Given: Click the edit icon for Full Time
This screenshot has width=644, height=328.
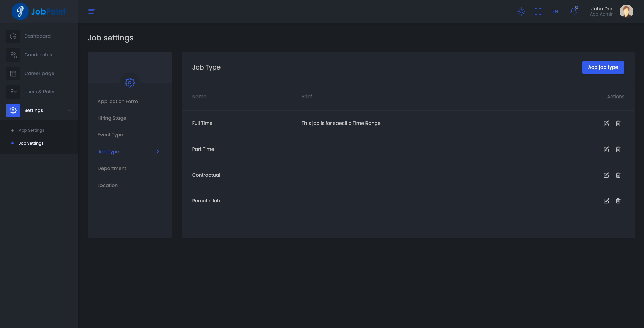Looking at the screenshot, I should pyautogui.click(x=606, y=123).
